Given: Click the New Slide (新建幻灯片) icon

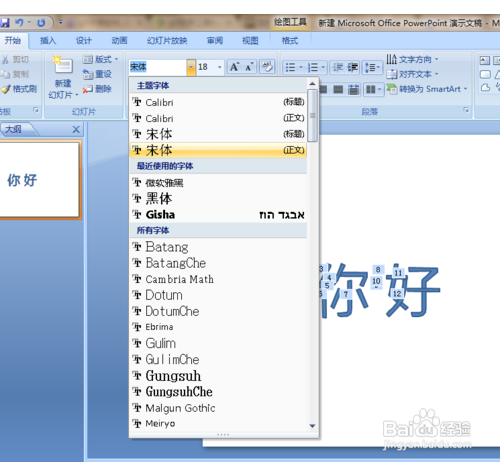Looking at the screenshot, I should [x=63, y=66].
